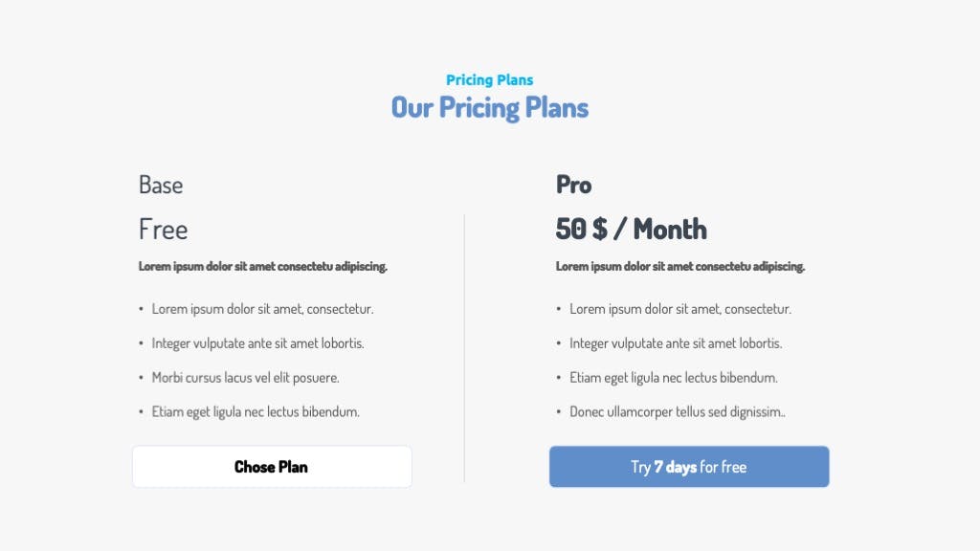980x551 pixels.
Task: Click the Base plan bold description text
Action: [x=263, y=266]
